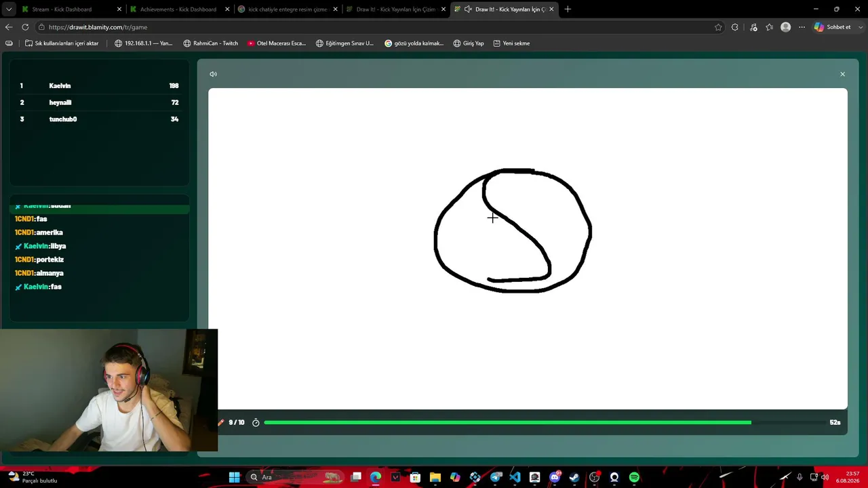The width and height of the screenshot is (868, 488).
Task: Open the favorites list icon
Action: (770, 27)
